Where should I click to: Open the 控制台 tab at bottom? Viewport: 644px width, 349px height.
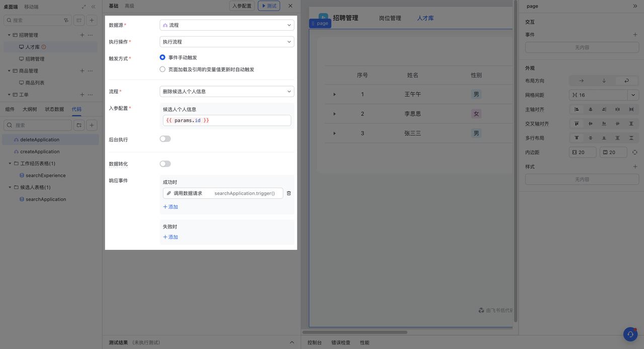point(314,342)
